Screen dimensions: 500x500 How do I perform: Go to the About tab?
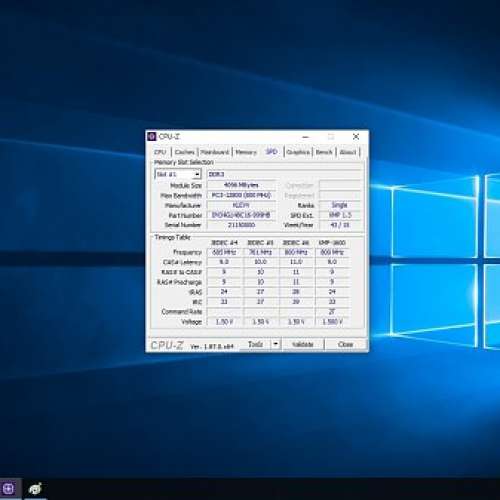[348, 152]
